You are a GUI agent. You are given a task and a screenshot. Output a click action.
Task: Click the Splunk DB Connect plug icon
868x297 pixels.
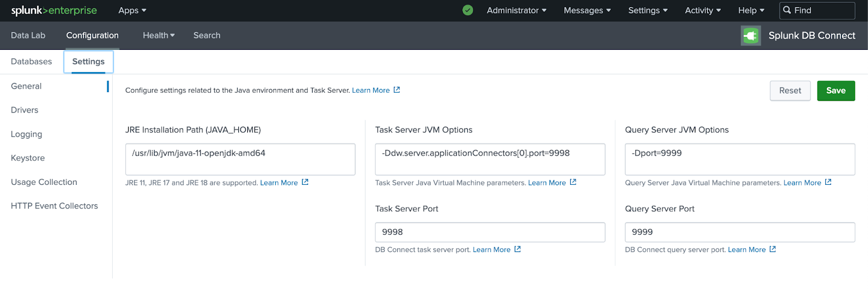coord(751,36)
